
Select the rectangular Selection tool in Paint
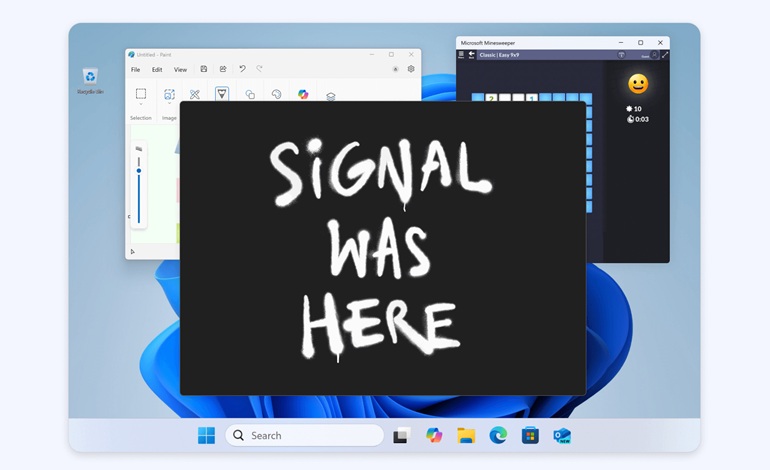[141, 93]
